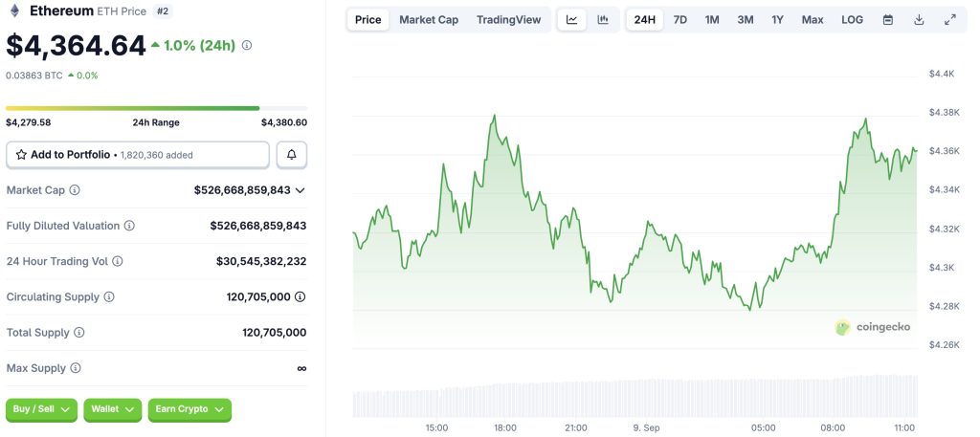Click info icon next to Max Supply
Image resolution: width=980 pixels, height=437 pixels.
(76, 368)
